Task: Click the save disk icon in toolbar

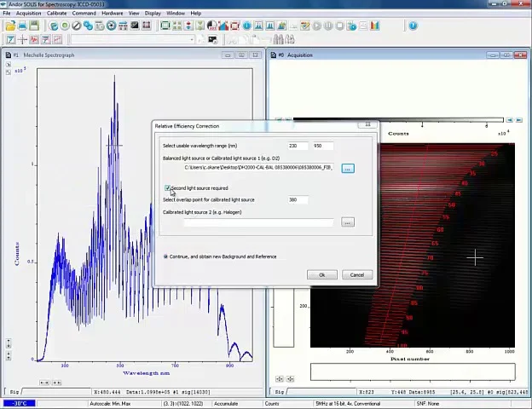Action: (x=33, y=26)
